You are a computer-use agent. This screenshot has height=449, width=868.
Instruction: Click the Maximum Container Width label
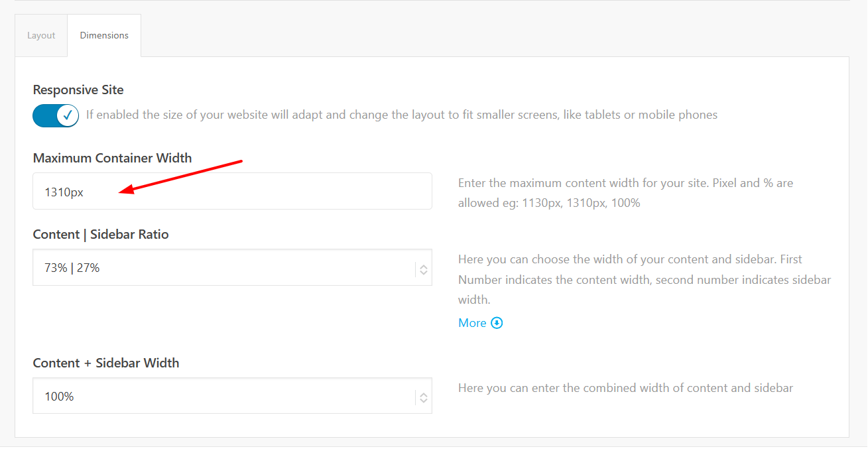(112, 159)
